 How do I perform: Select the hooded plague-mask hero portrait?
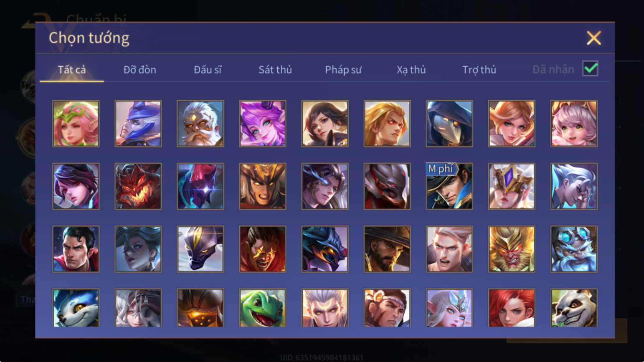tap(449, 124)
